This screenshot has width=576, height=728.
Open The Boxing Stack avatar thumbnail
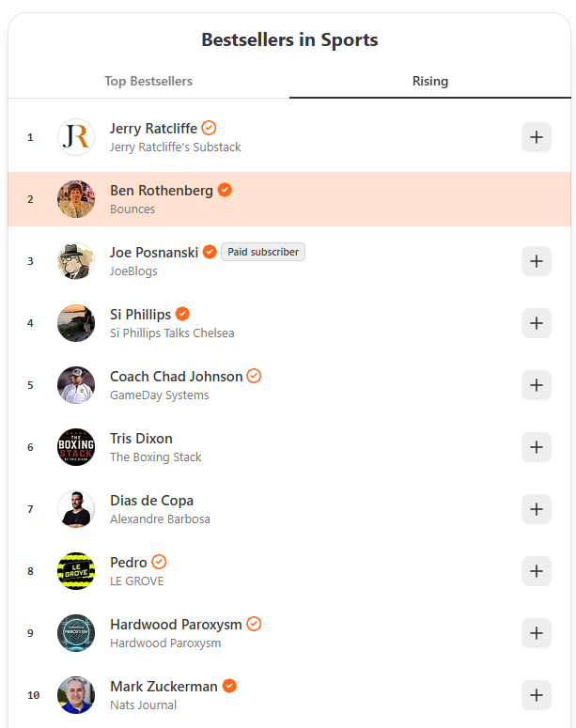[x=76, y=447]
